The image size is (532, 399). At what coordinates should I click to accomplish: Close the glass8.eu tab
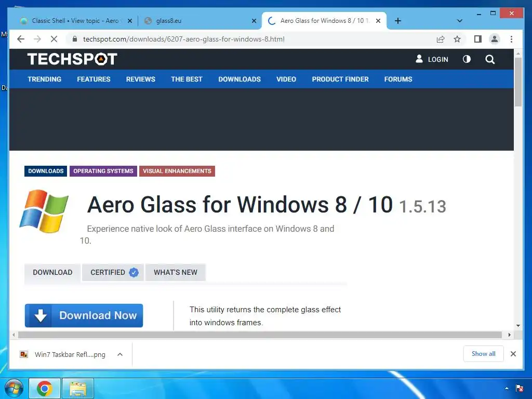(254, 21)
